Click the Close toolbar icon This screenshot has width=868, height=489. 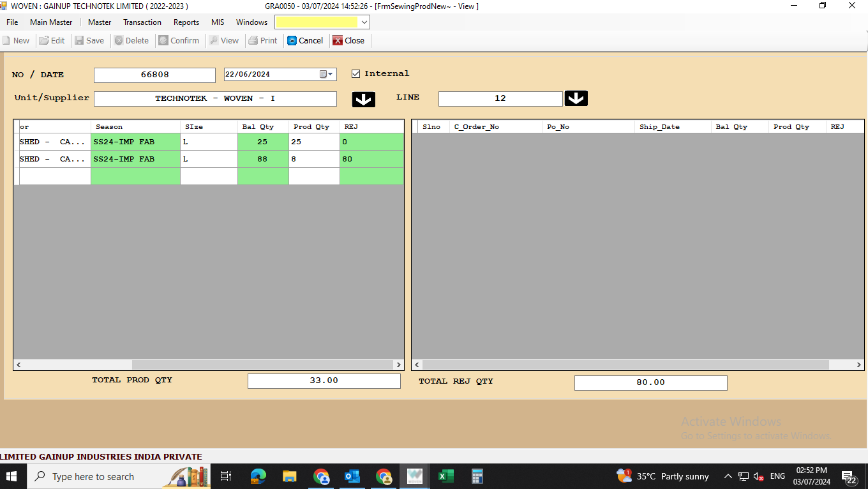[338, 40]
